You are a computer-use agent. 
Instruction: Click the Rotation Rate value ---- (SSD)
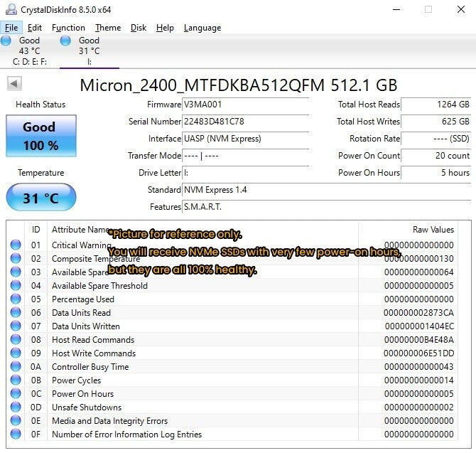[436, 139]
